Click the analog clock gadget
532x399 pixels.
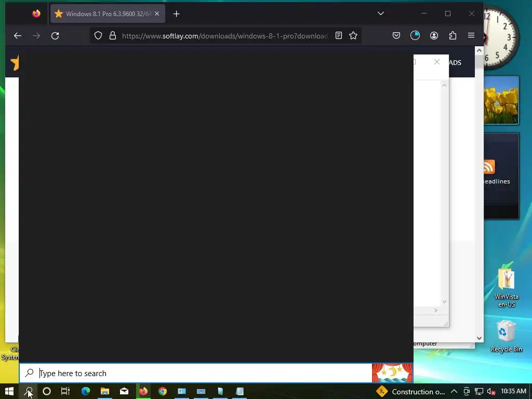[501, 37]
